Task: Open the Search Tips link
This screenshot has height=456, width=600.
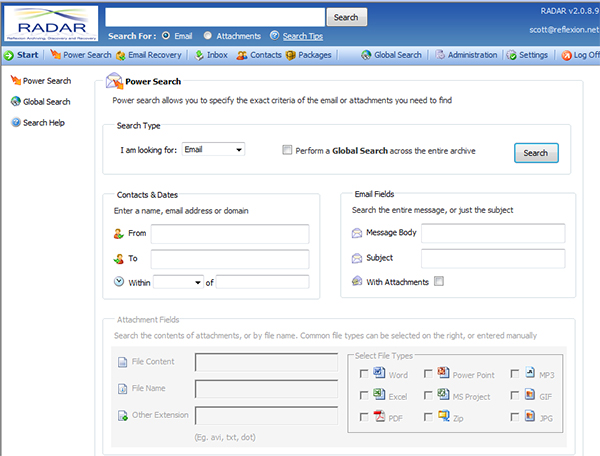Action: click(303, 36)
